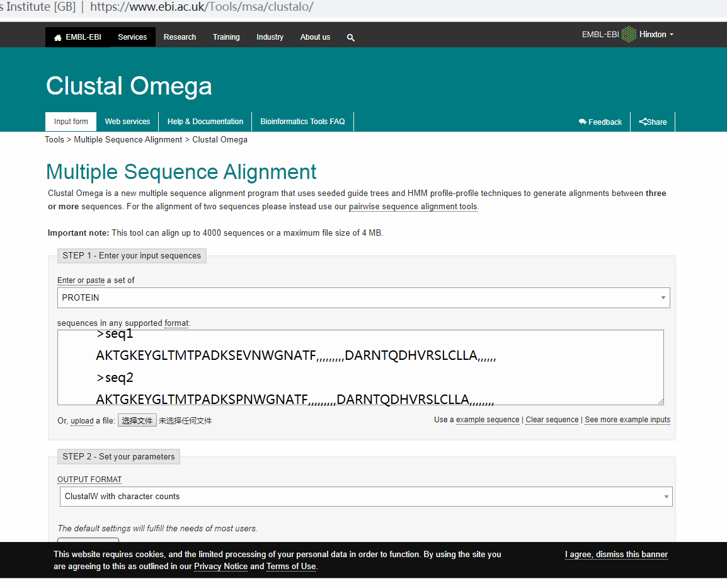Open the Services menu
Viewport: 727px width, 588px height.
(x=132, y=37)
